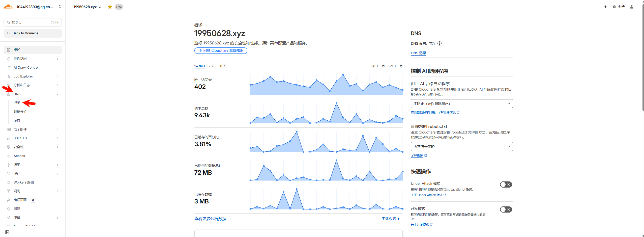Open the domain selector 19950628.xyz
Viewport: 644px width, 237px height.
click(87, 7)
